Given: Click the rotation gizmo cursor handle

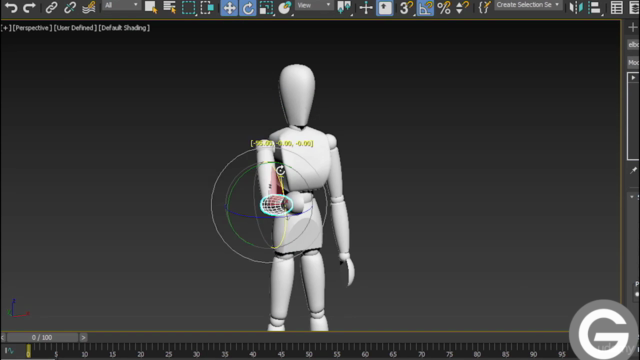Looking at the screenshot, I should (x=280, y=170).
